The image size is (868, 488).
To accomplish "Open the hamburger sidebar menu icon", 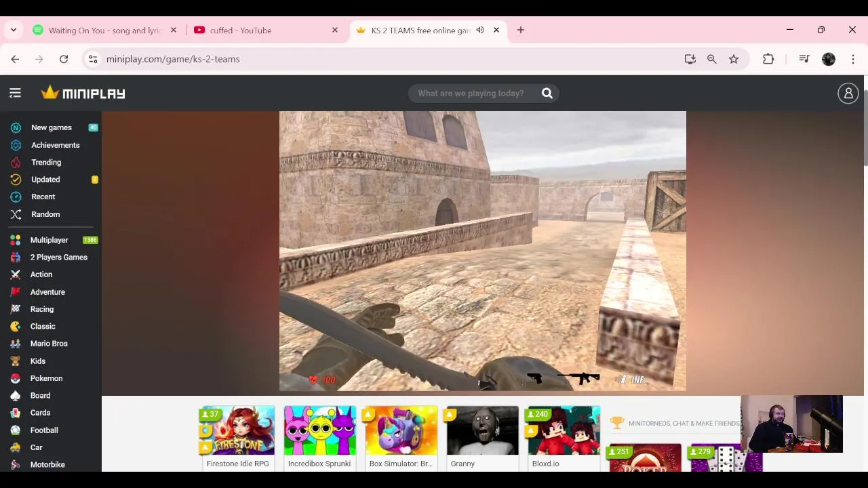I will coord(15,94).
